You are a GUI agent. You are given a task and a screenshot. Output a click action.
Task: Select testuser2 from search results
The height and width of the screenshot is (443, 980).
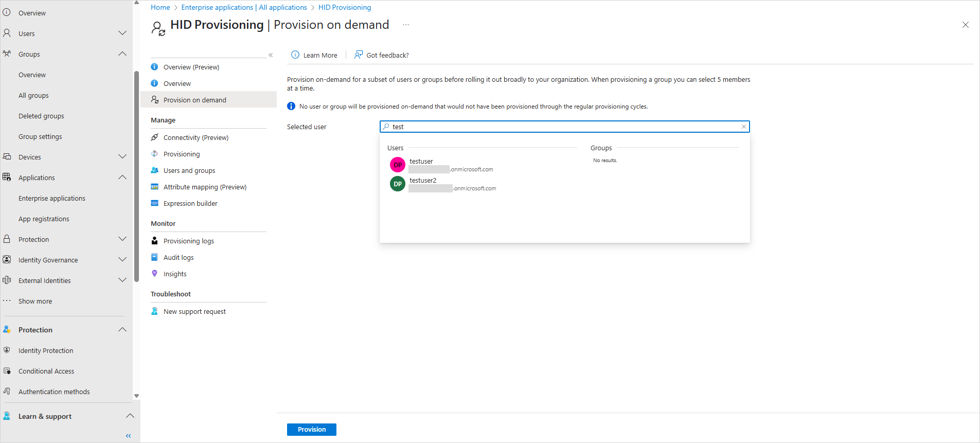coord(443,184)
